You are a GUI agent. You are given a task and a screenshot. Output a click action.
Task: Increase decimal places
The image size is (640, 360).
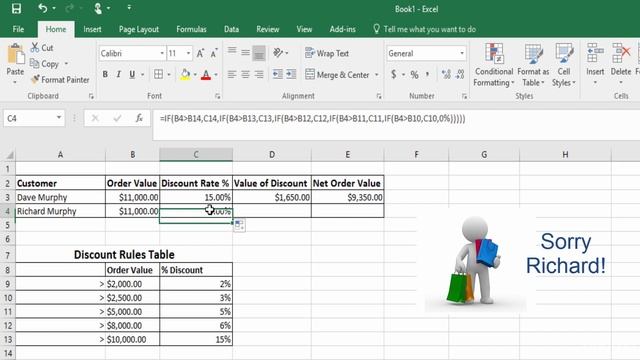446,74
